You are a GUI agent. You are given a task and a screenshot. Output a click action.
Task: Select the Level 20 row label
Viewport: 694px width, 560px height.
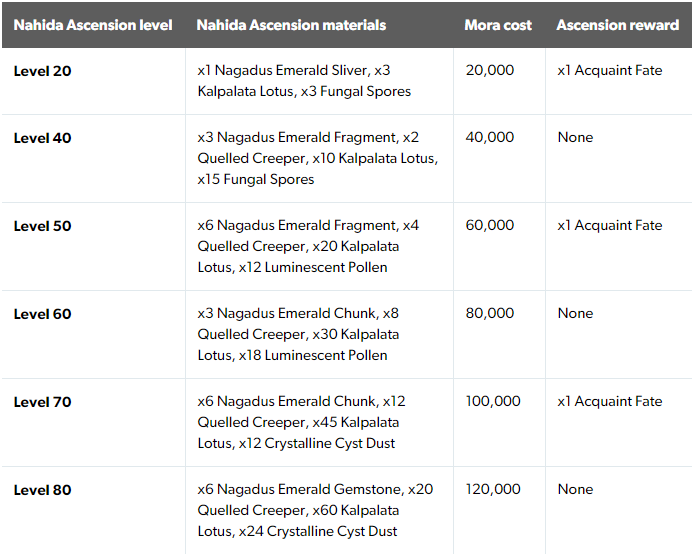42,71
